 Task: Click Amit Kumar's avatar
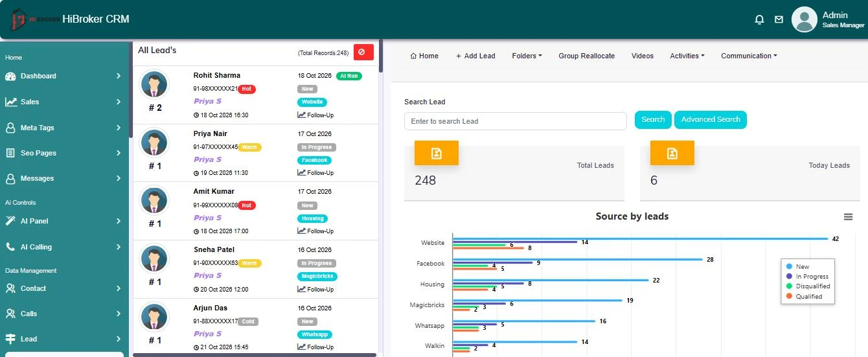click(154, 201)
